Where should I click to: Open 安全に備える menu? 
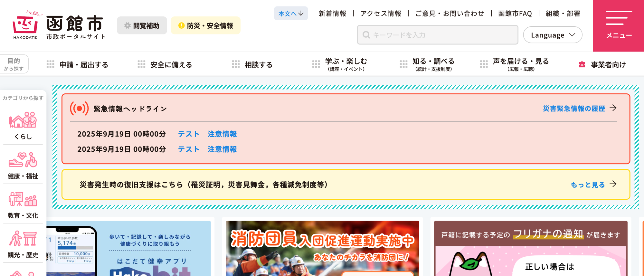pos(165,64)
